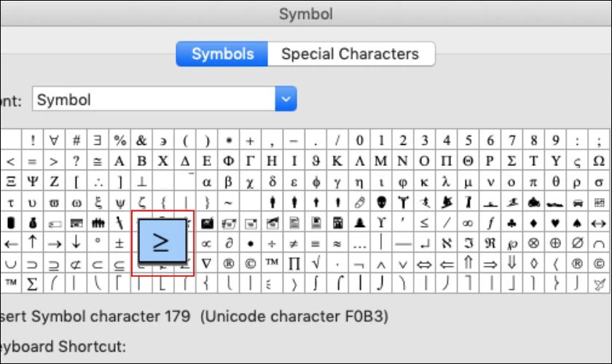Viewport: 612px width, 364px height.
Task: Select the summation Sigma in bottom row
Action: pos(33,284)
